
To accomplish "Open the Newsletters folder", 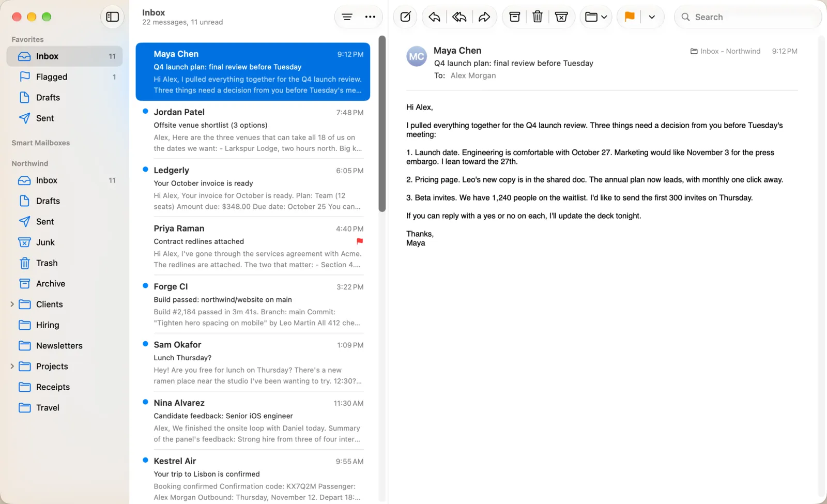I will pos(65,346).
